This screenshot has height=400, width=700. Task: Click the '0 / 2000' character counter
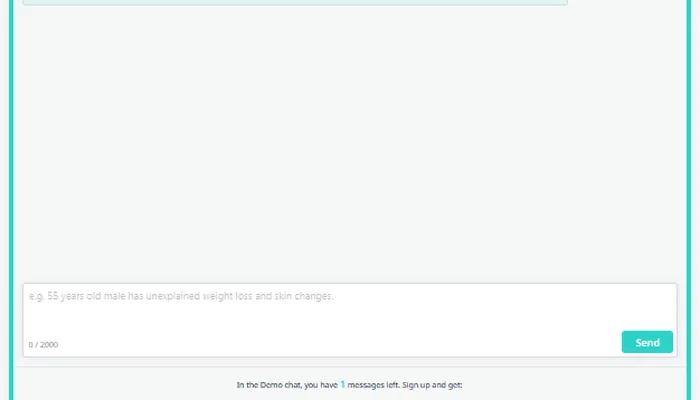click(x=43, y=344)
